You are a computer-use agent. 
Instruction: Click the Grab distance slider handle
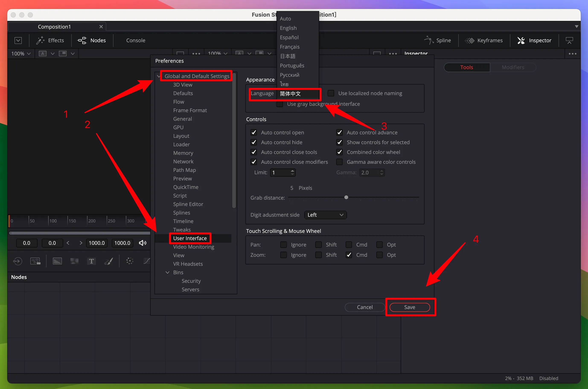pyautogui.click(x=346, y=197)
